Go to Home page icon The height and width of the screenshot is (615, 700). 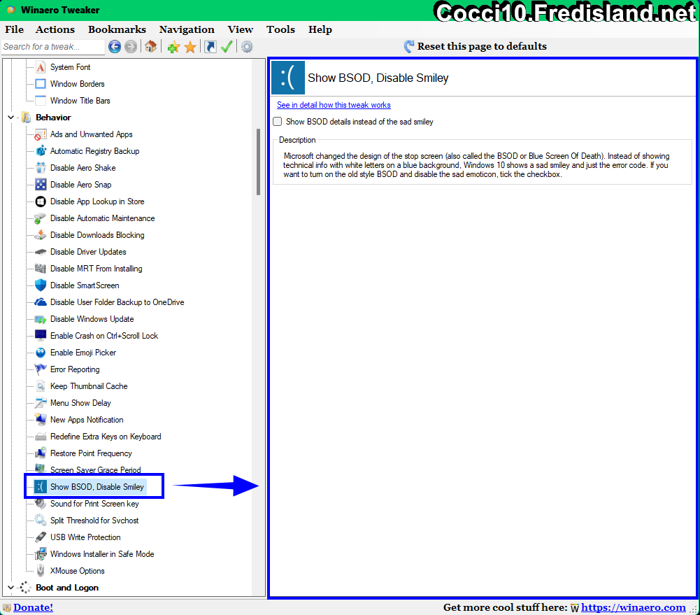(x=151, y=46)
